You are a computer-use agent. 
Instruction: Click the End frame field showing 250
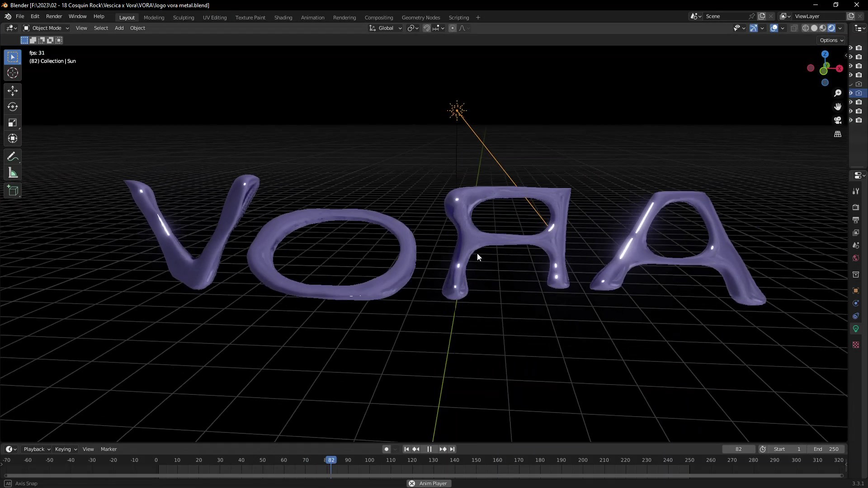826,449
